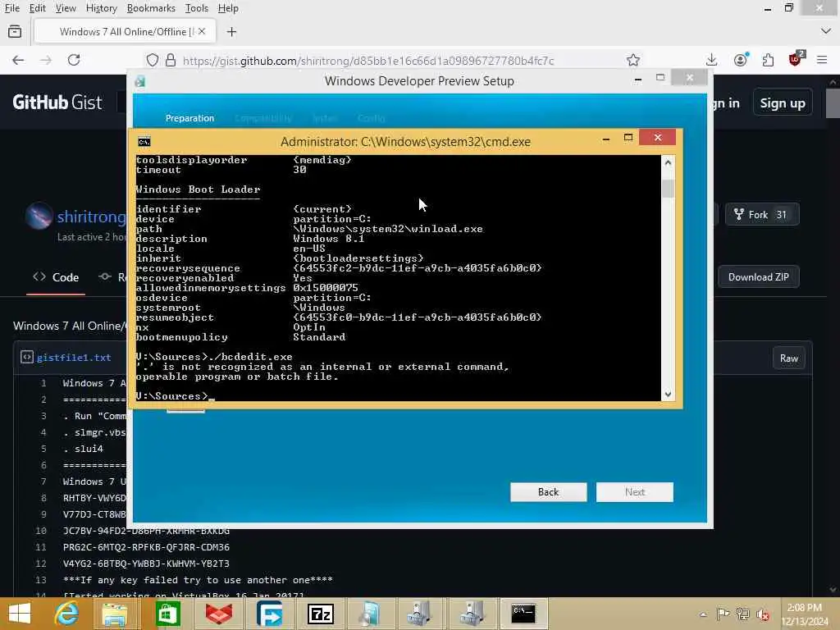The width and height of the screenshot is (840, 630).
Task: Reload the page with the refresh icon
Action: pos(74,60)
